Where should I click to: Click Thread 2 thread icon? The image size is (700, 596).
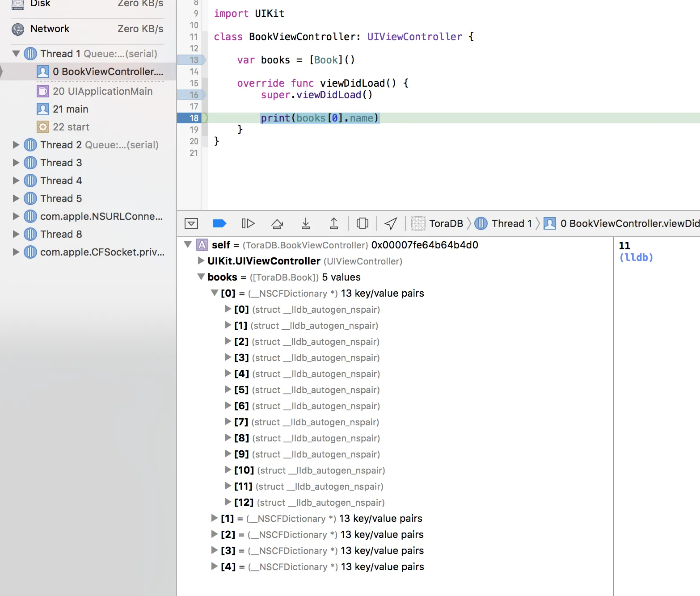[30, 145]
